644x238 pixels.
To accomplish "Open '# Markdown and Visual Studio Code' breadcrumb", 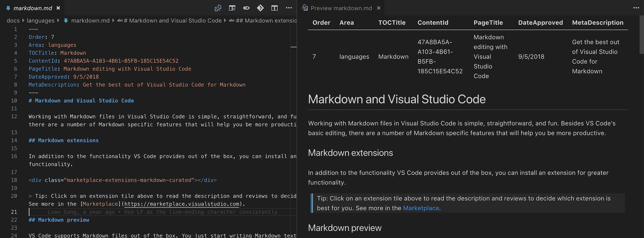I will pyautogui.click(x=173, y=21).
